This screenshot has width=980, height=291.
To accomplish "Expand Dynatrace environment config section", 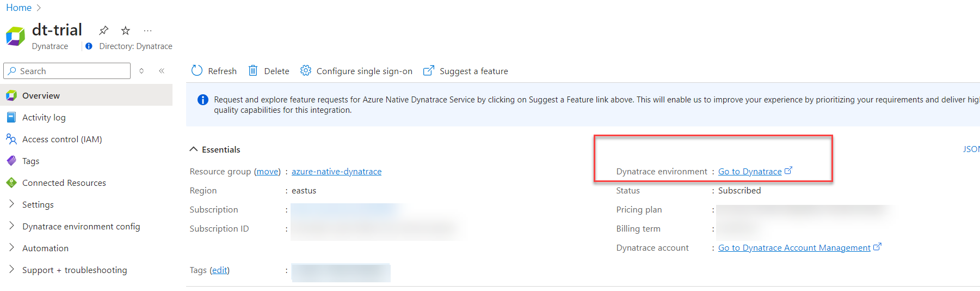I will pos(11,226).
